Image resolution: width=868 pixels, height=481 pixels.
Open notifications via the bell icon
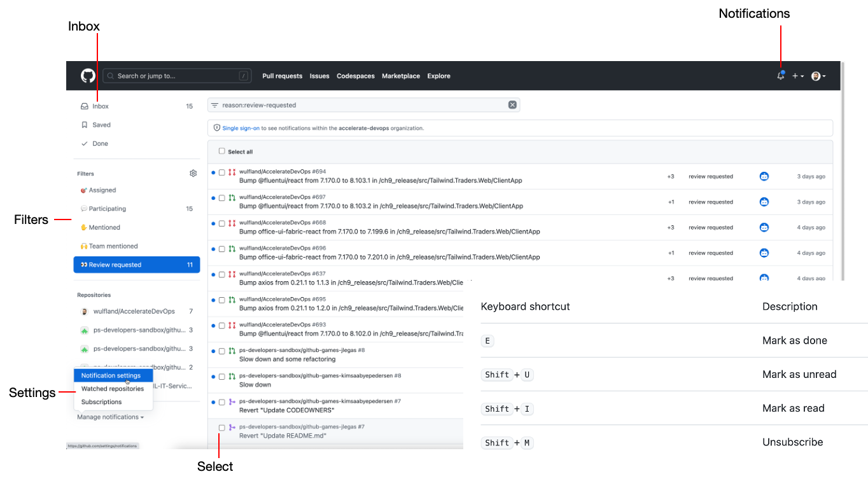coord(780,75)
